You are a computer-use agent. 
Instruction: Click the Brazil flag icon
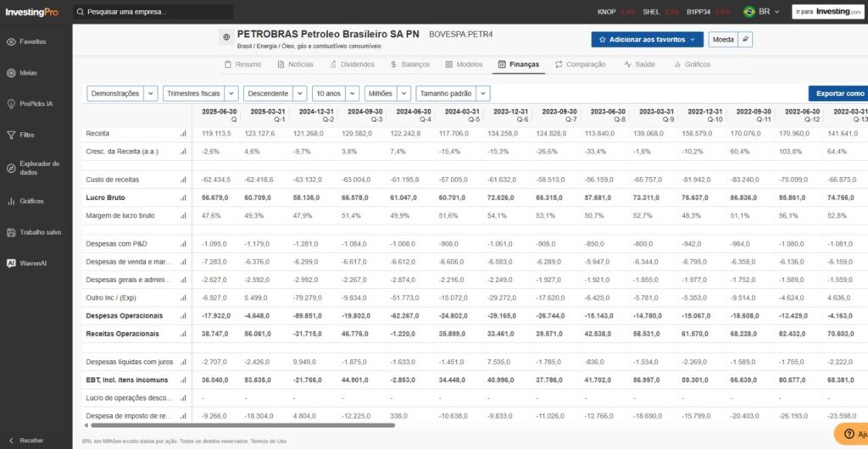point(749,12)
